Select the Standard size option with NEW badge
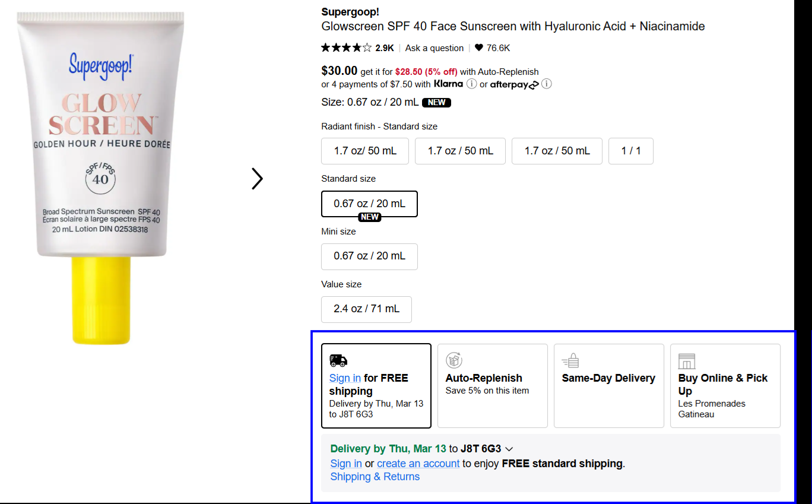Viewport: 812px width, 504px height. coord(369,204)
